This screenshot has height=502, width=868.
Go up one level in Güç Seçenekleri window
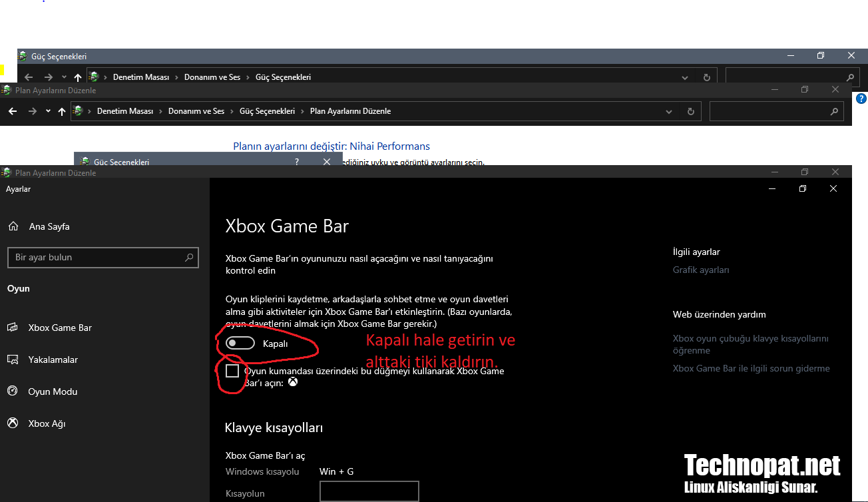pos(78,77)
